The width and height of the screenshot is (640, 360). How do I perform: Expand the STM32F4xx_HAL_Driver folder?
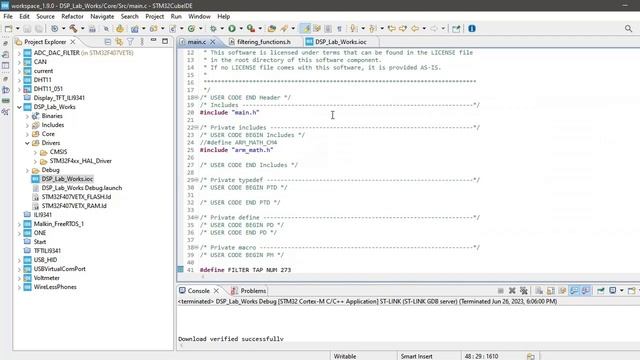point(35,161)
